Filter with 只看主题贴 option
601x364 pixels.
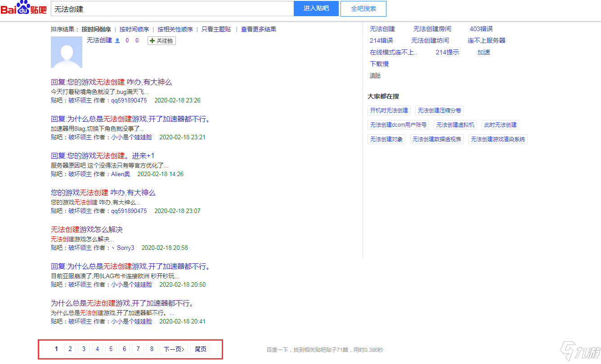tap(216, 29)
